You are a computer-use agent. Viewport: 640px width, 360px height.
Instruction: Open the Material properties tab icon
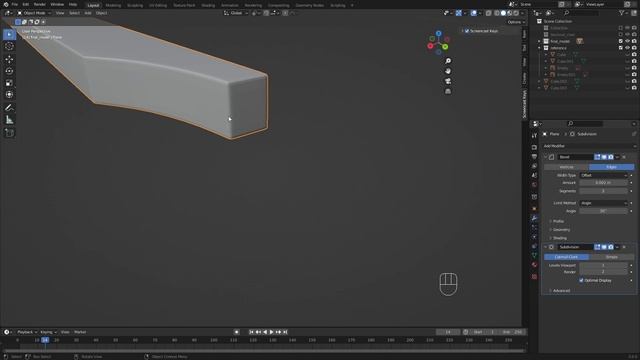pyautogui.click(x=534, y=265)
